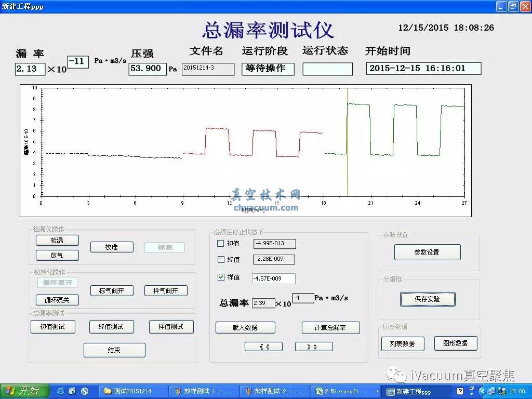Open Outlook Express from the quick launch bar

pyautogui.click(x=72, y=391)
